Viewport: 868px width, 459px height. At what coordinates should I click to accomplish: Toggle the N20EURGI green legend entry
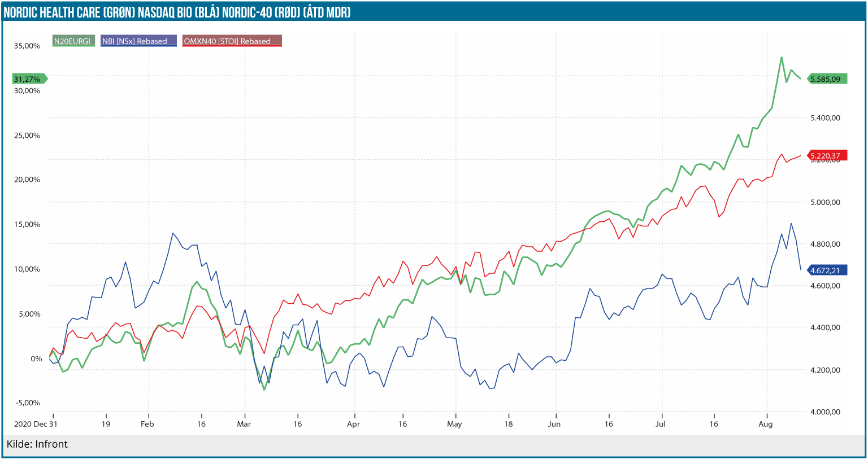(73, 41)
